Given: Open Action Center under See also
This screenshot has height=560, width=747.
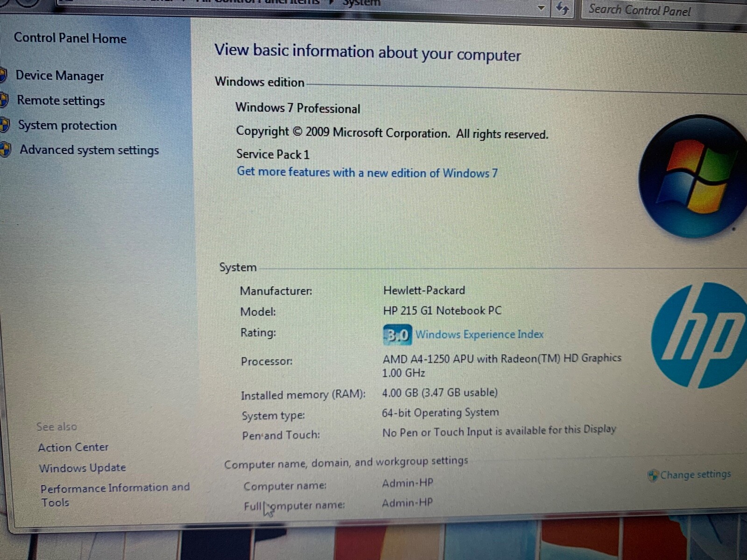Looking at the screenshot, I should pos(73,448).
